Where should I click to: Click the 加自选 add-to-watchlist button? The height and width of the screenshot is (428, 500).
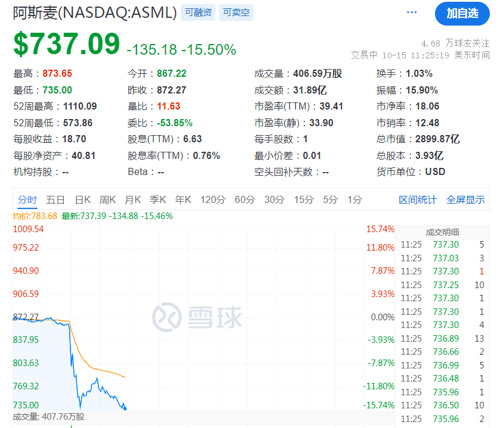462,13
